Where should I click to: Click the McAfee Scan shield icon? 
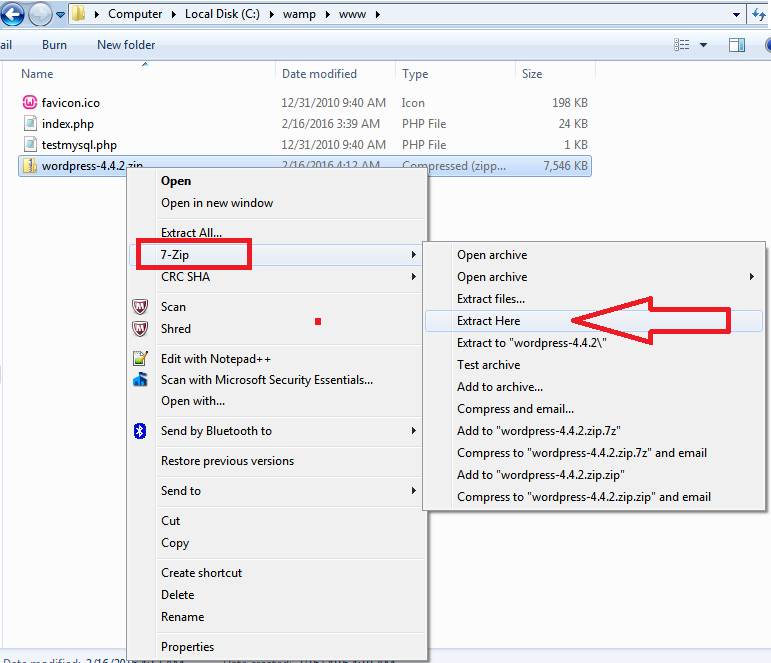tap(140, 307)
